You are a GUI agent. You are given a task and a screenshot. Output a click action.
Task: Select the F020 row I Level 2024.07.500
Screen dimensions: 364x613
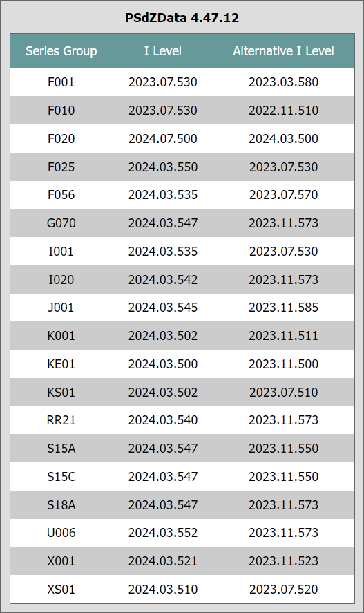click(163, 139)
